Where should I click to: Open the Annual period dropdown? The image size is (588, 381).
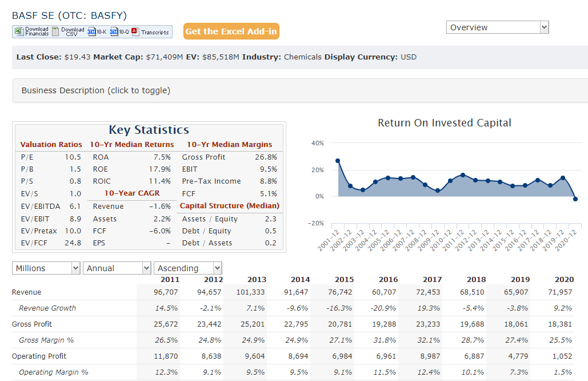[117, 268]
